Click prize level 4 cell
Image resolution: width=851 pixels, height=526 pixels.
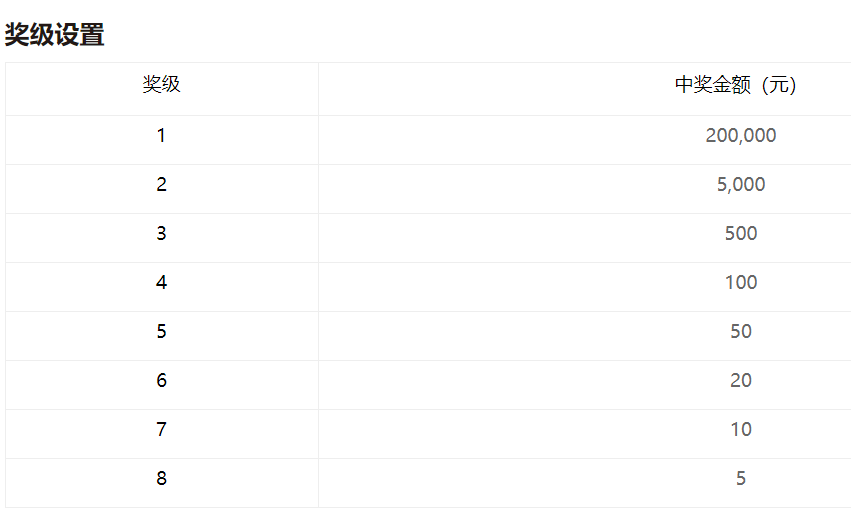[162, 287]
